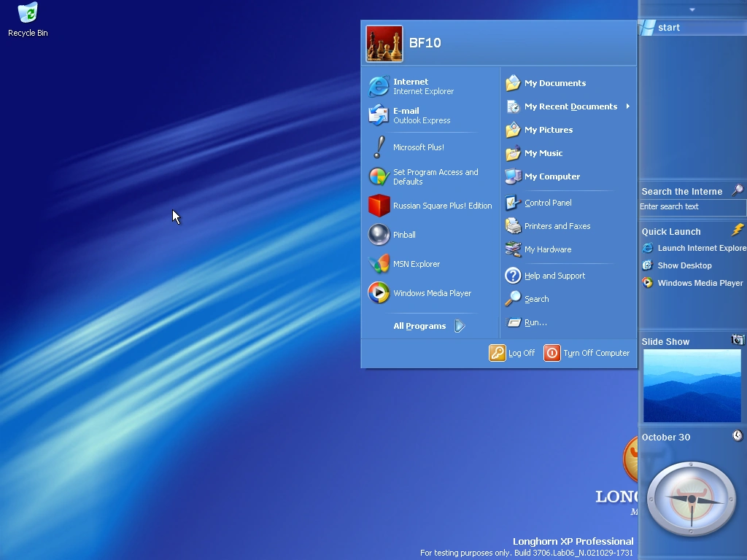This screenshot has width=747, height=560.
Task: Click the sidebar start button
Action: coord(692,28)
